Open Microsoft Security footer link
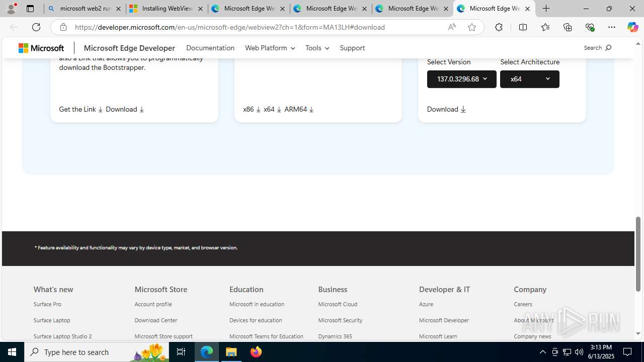644x362 pixels. pyautogui.click(x=340, y=320)
